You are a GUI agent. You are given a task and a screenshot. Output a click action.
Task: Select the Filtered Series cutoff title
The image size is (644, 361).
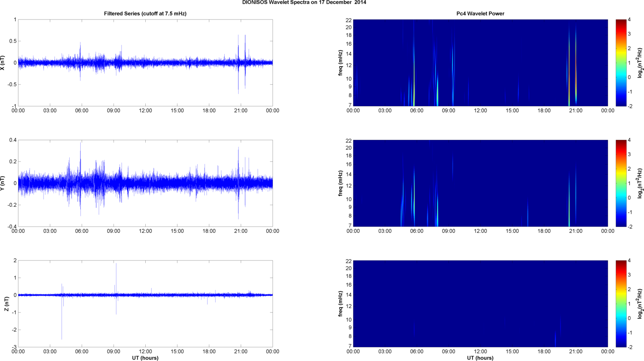(x=145, y=14)
